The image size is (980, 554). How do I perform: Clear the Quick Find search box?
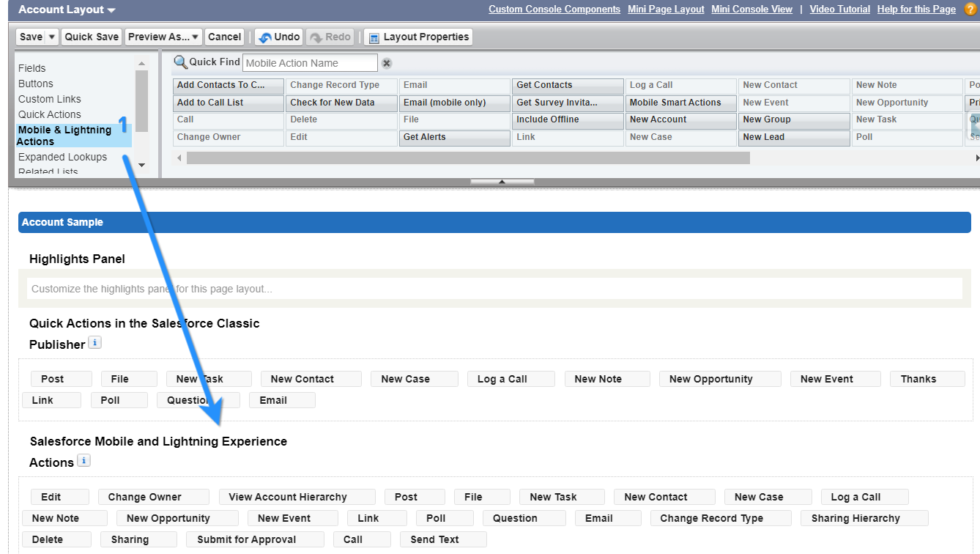point(387,63)
